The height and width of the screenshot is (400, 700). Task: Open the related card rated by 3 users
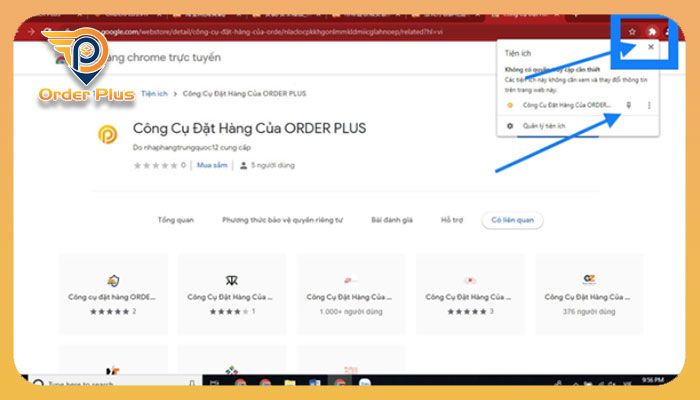(x=470, y=294)
